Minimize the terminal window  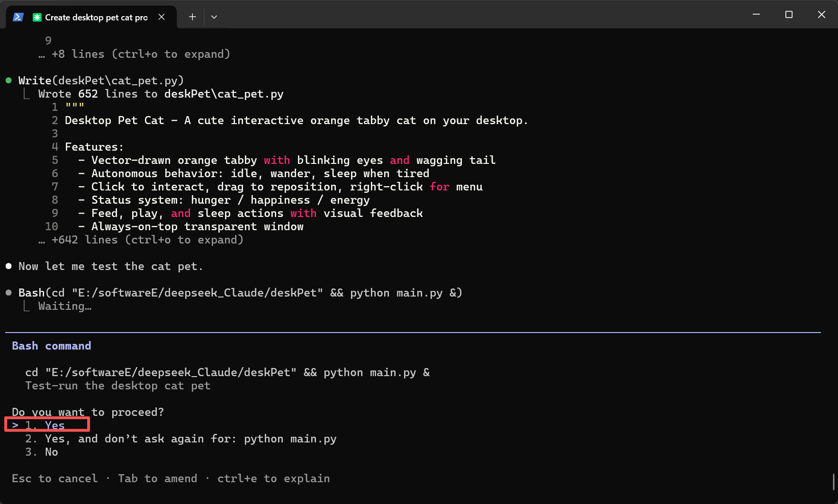coord(757,15)
